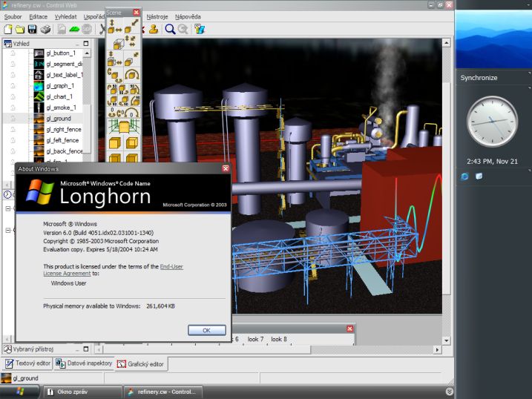Viewport: 532px width, 399px height.
Task: Toggle the lock icon beside gl_right_fence
Action: pos(13,130)
